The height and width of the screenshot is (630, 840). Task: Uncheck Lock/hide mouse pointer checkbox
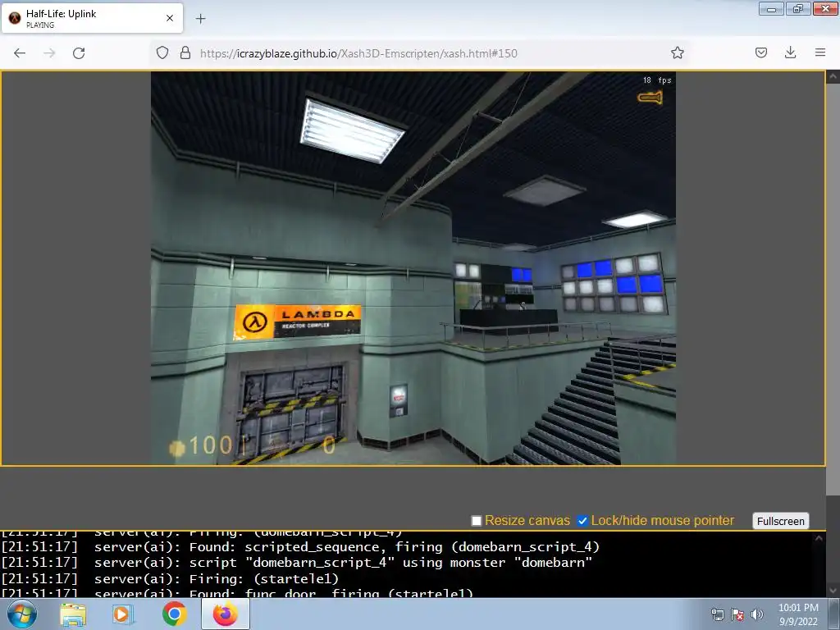point(582,521)
